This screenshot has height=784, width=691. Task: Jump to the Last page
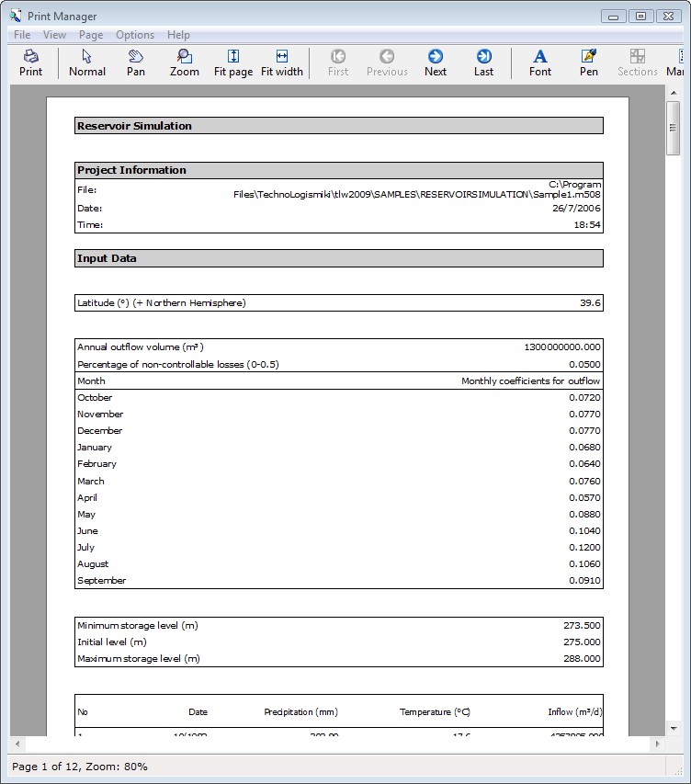[483, 62]
